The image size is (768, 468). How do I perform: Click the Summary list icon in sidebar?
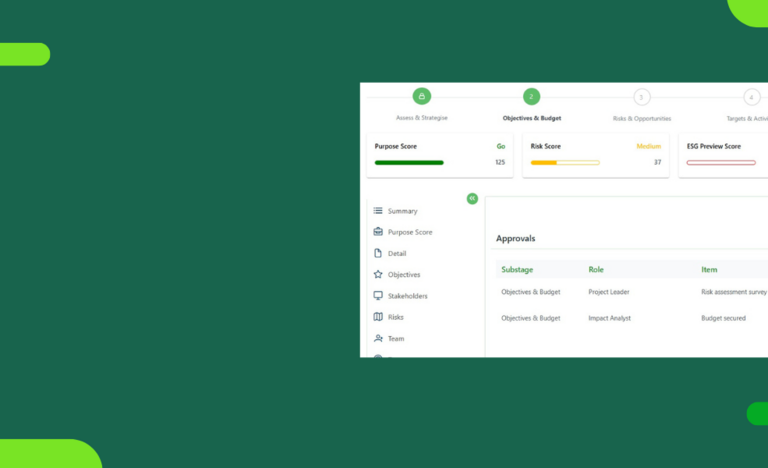pyautogui.click(x=378, y=211)
